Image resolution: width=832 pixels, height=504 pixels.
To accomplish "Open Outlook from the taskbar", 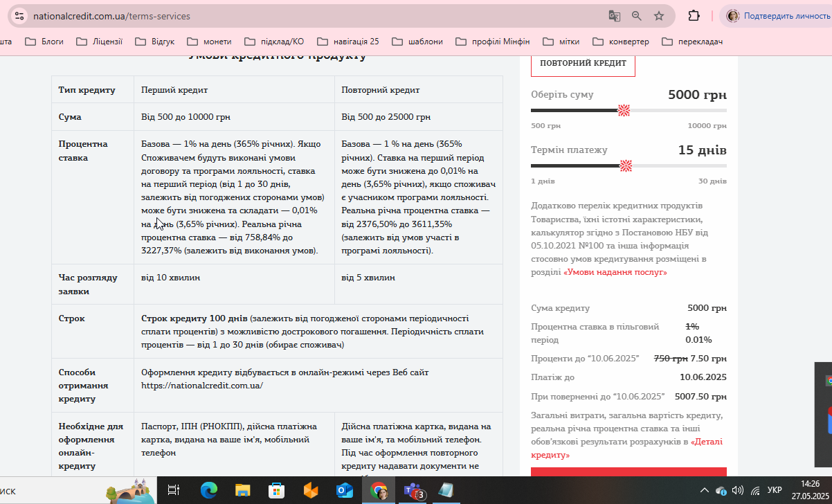I will coord(344,491).
